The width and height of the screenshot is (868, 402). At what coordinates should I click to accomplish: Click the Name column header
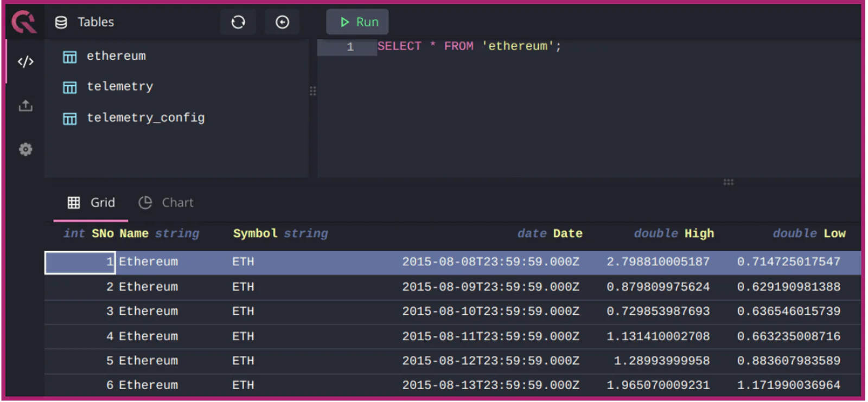click(x=159, y=234)
